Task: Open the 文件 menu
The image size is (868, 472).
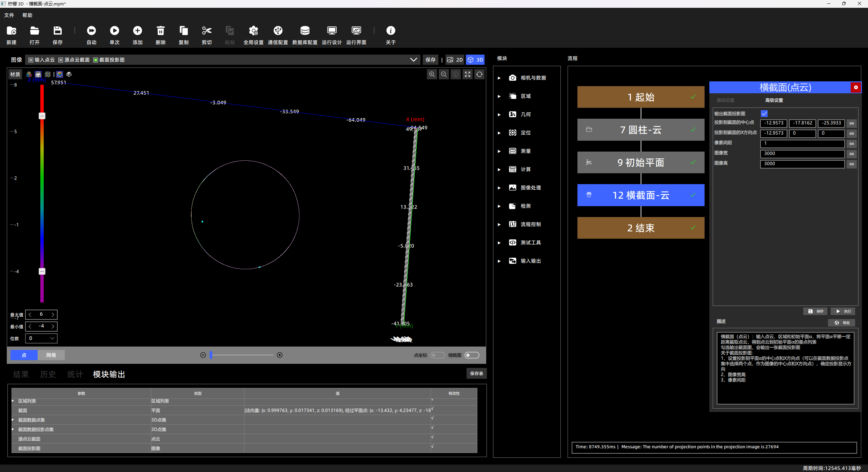Action: [x=9, y=15]
